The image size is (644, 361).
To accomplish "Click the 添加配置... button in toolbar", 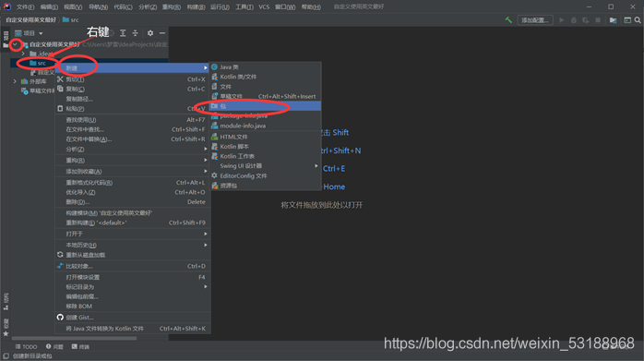I will (535, 19).
